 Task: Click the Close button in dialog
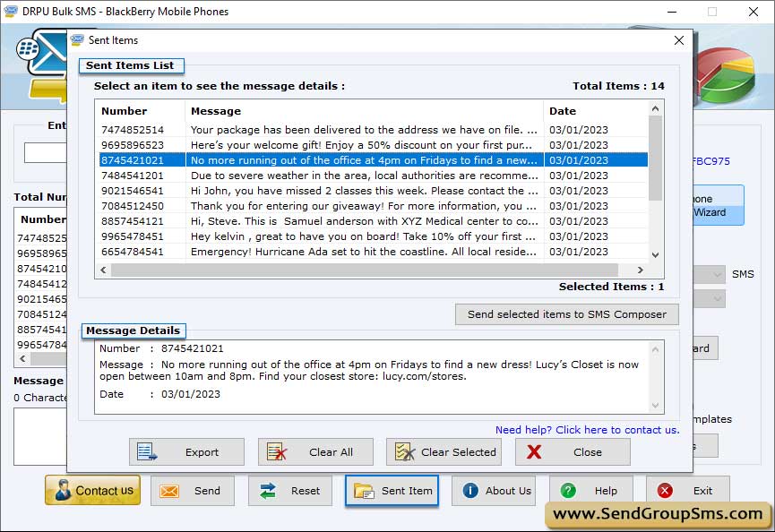tap(573, 451)
